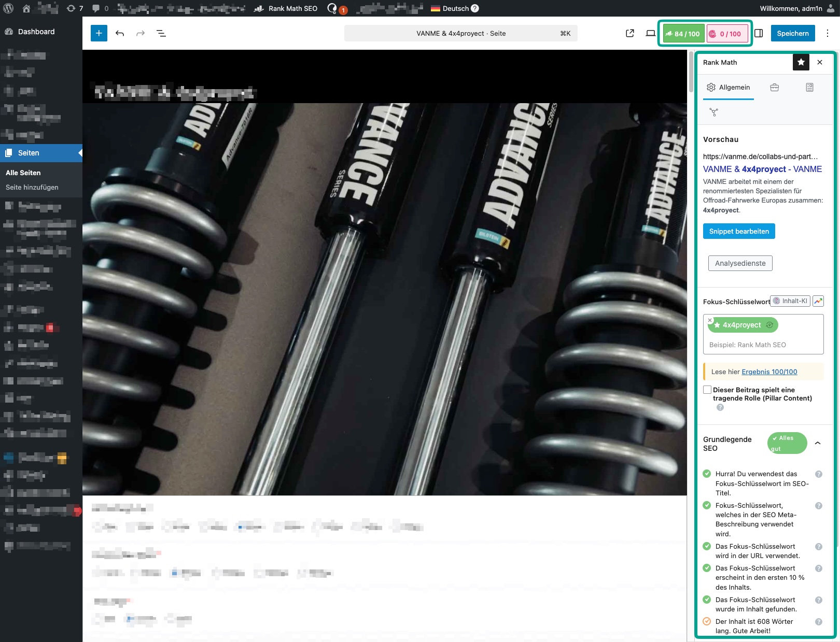Click the undo arrow icon
The width and height of the screenshot is (840, 642).
pyautogui.click(x=120, y=33)
